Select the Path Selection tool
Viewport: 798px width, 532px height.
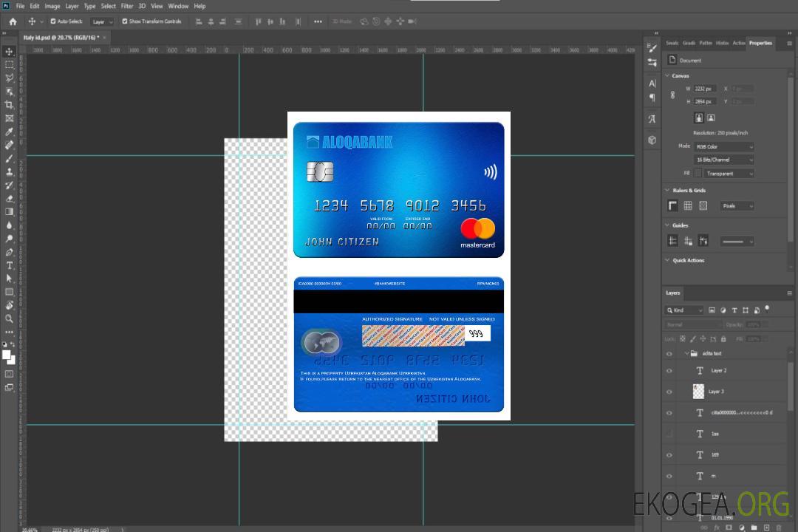tap(9, 279)
